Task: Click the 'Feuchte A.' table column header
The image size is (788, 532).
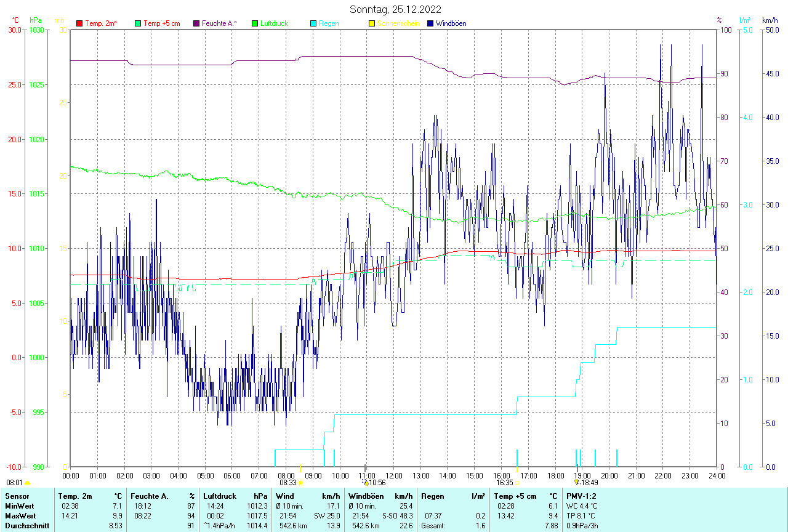Action: pos(150,496)
